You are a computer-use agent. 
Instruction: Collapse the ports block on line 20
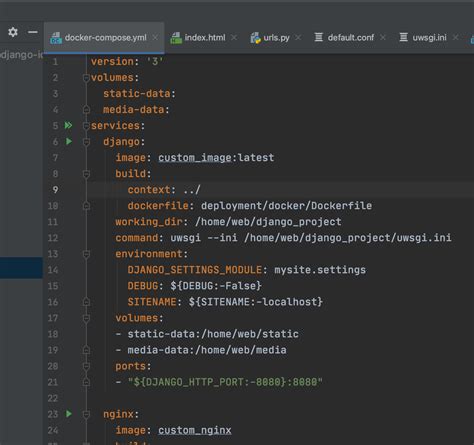86,366
